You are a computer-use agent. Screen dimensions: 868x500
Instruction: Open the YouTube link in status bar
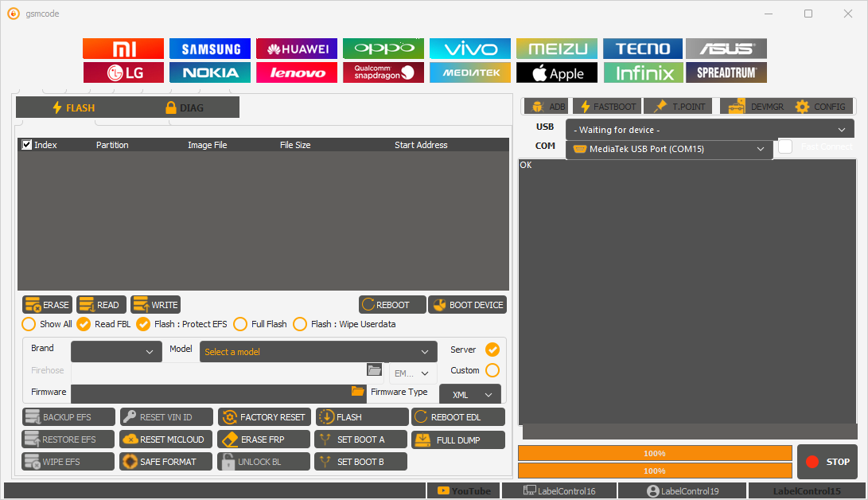click(463, 491)
